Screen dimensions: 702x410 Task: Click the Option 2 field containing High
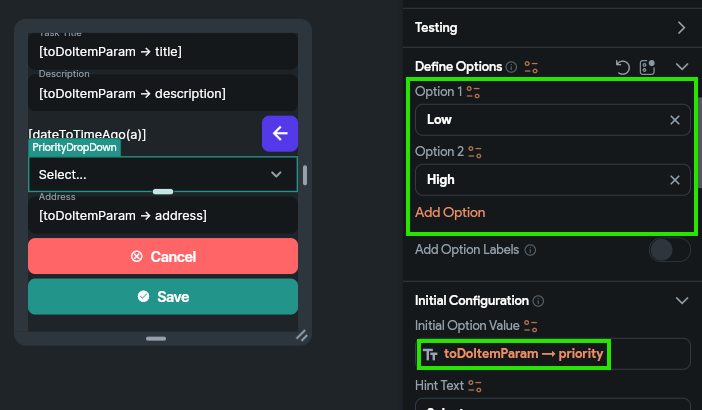click(552, 180)
